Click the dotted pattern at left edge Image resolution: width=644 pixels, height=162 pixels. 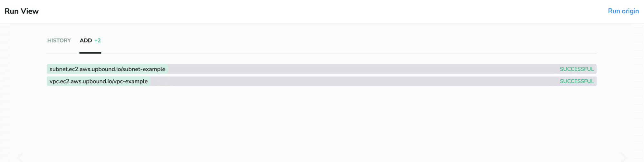coord(5,93)
